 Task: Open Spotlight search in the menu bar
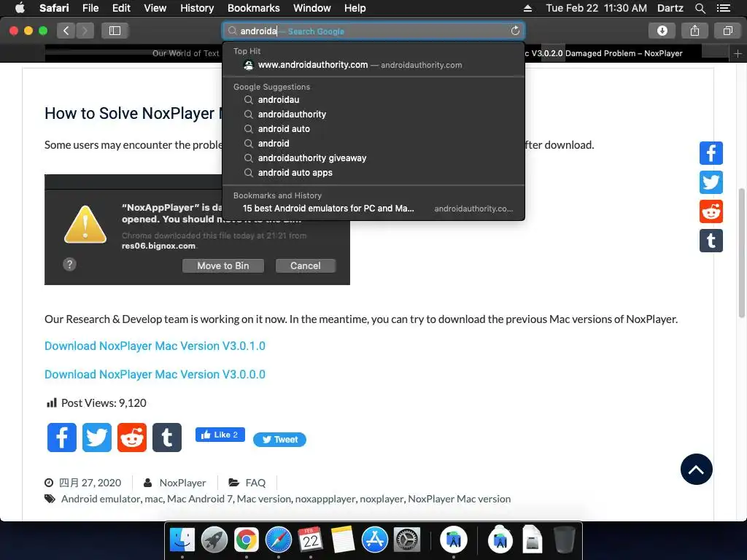click(x=700, y=8)
